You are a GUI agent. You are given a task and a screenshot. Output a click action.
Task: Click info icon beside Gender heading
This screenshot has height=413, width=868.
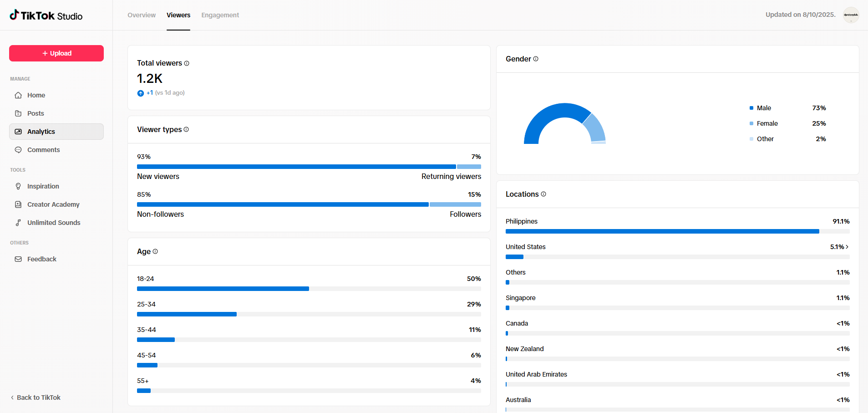(x=536, y=59)
